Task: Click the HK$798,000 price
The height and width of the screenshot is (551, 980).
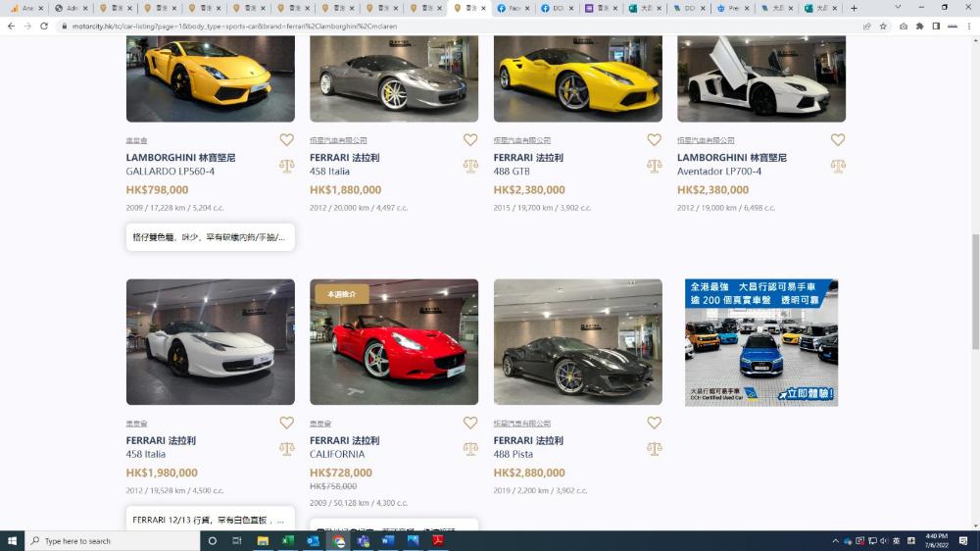Action: coord(157,190)
